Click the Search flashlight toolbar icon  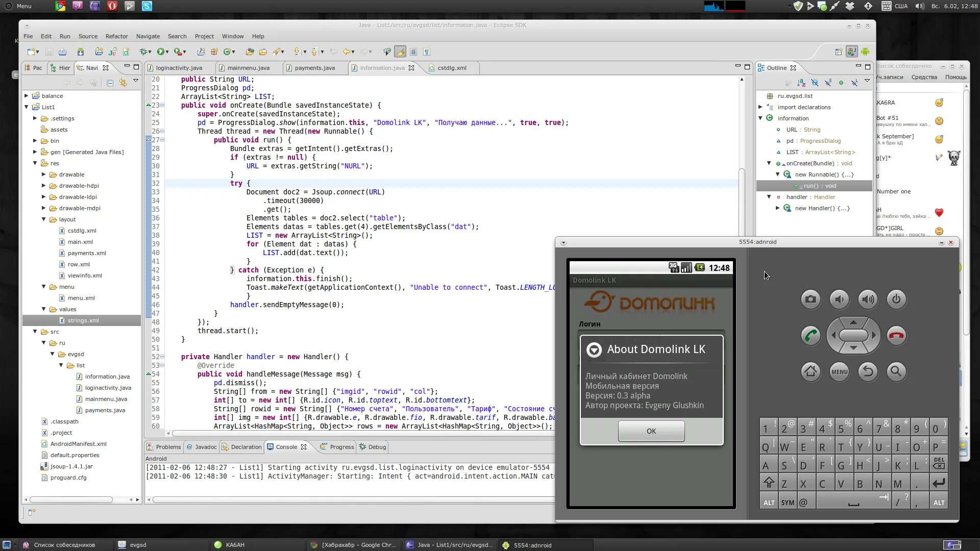(x=276, y=52)
